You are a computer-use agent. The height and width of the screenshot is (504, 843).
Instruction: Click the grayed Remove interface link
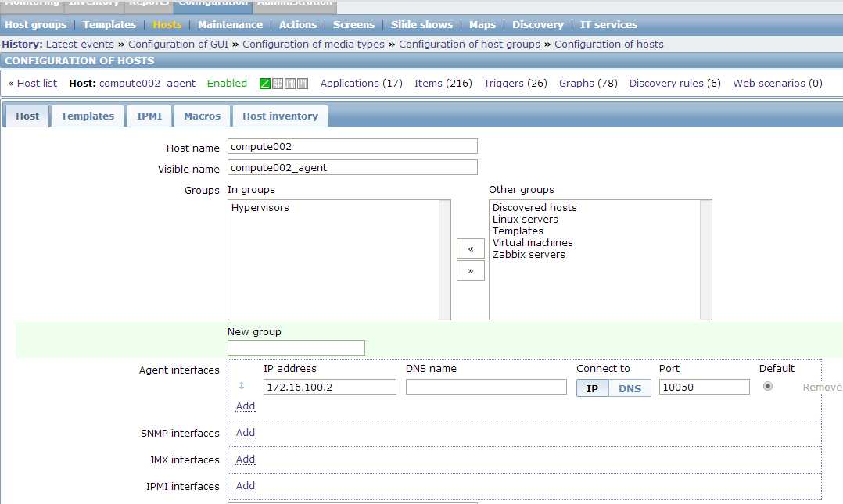822,387
